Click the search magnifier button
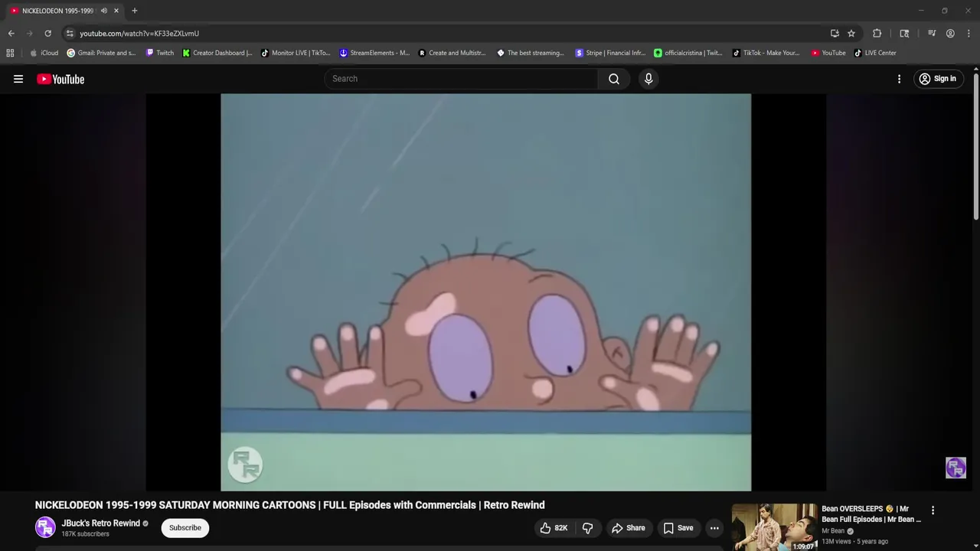Screen dimensions: 980x551 point(614,79)
